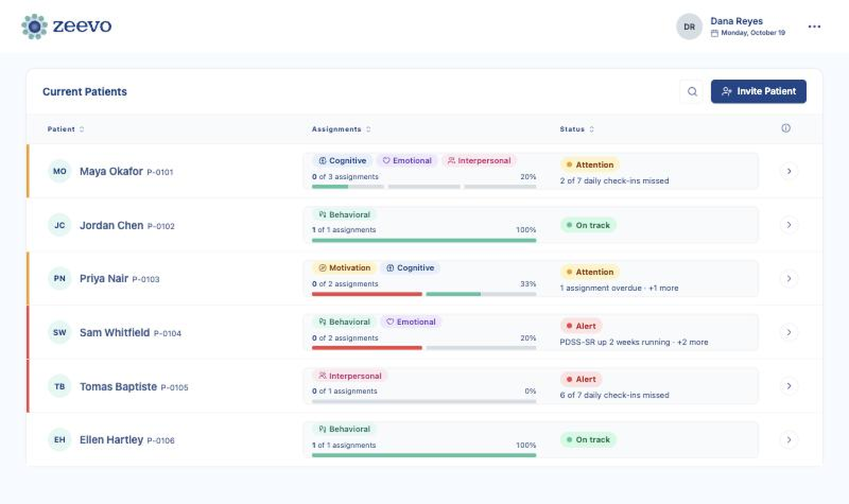Open Tomas Baptiste's row chevron
Screen dimensions: 849x504
[x=789, y=386]
